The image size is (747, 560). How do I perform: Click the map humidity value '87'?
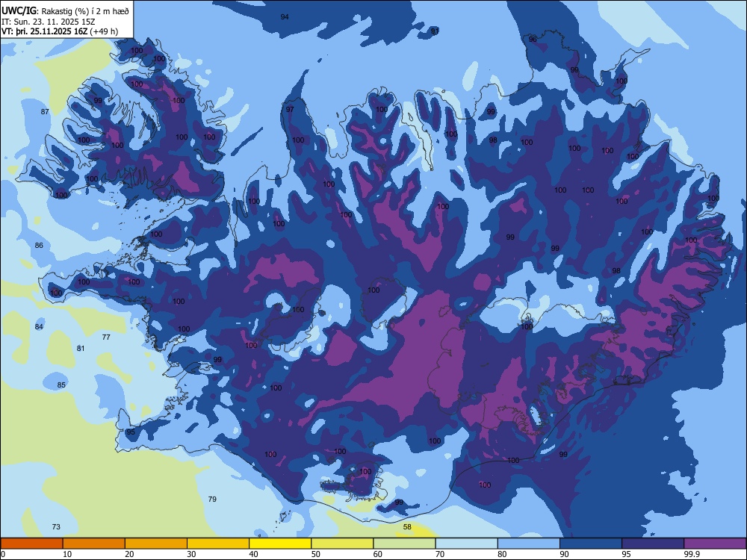pyautogui.click(x=45, y=111)
